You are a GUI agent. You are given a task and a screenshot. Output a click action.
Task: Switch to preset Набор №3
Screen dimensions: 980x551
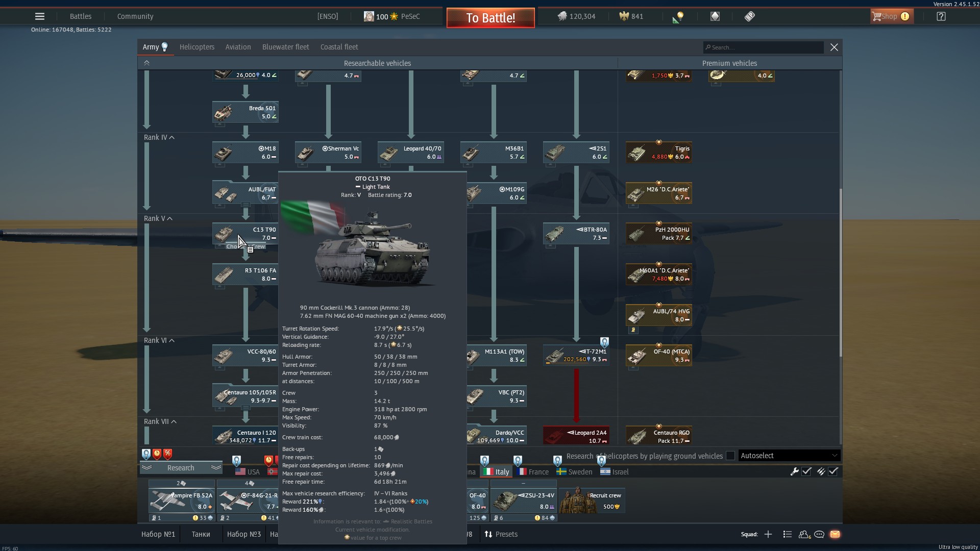[x=244, y=534]
